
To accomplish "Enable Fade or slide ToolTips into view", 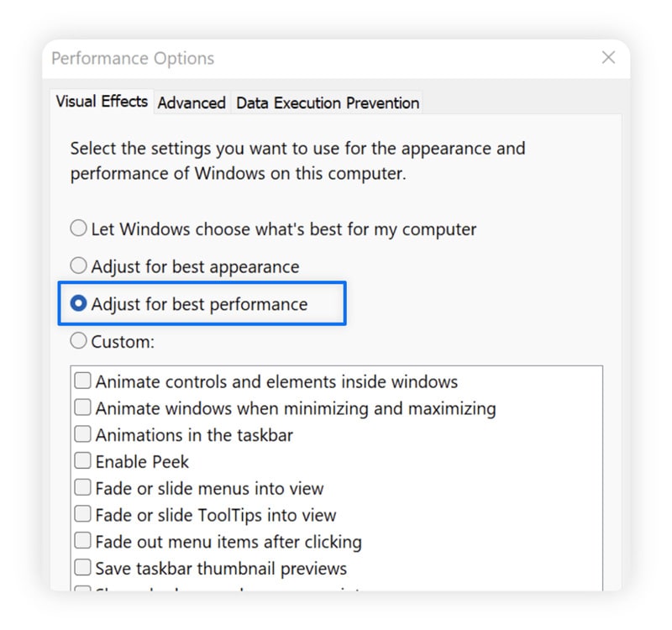I will tap(82, 515).
